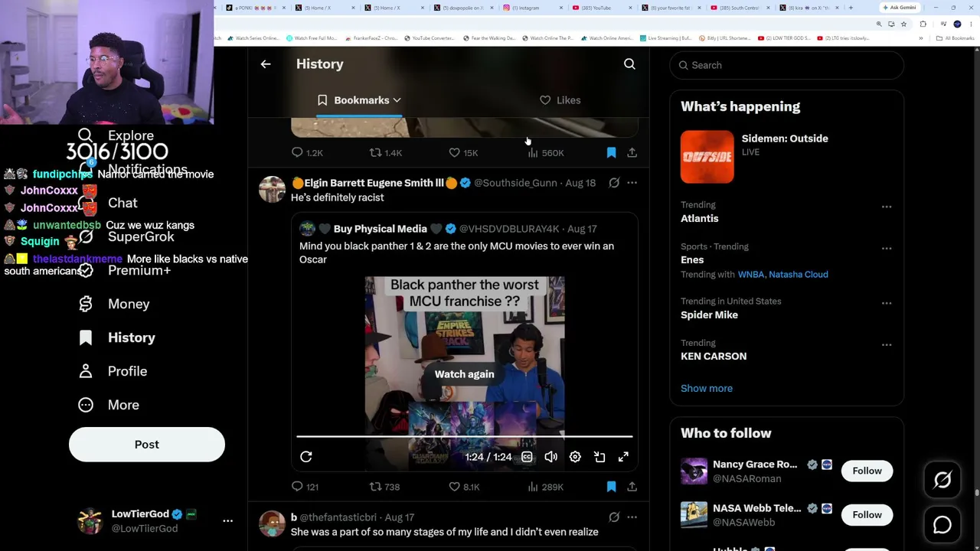This screenshot has height=551, width=980.
Task: Remove bookmark on the 15K-likes tweet
Action: (611, 153)
